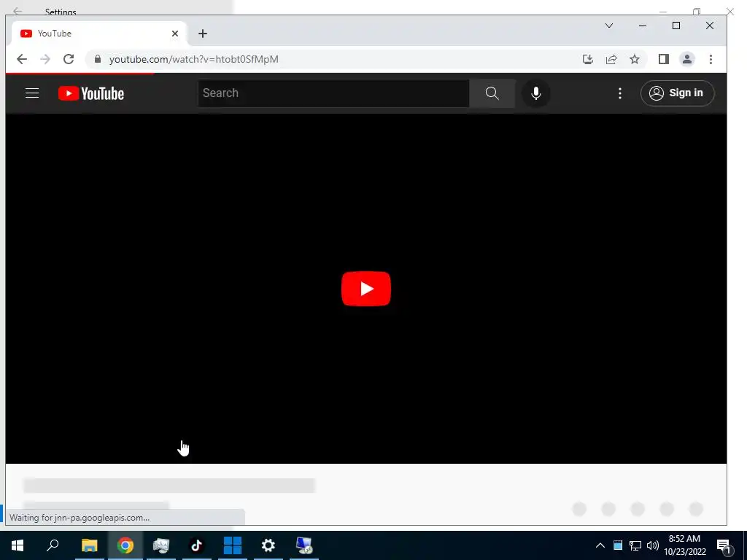
Task: Switch to Chrome on the taskbar
Action: click(125, 545)
